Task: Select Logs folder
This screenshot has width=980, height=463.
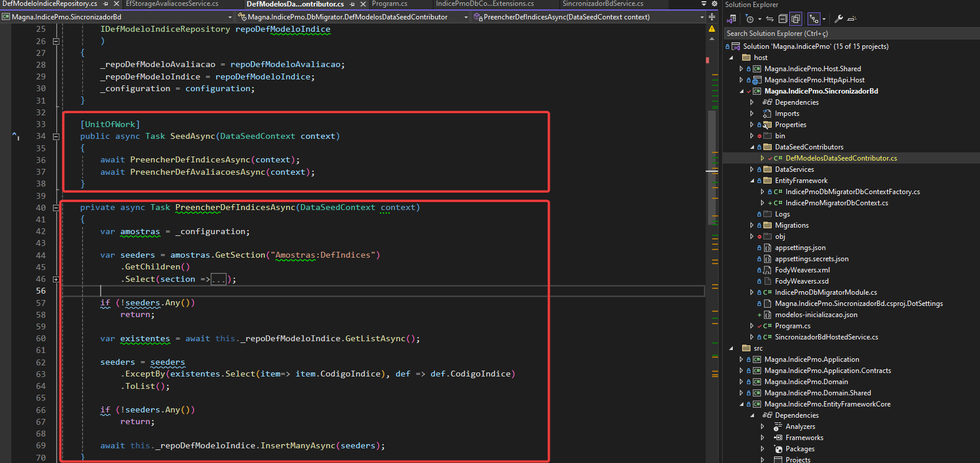Action: (x=782, y=214)
